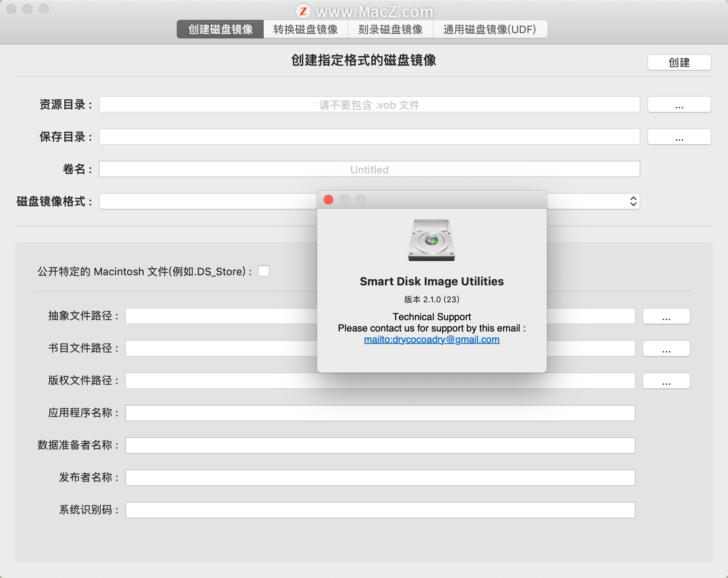
Task: Focus the 发布者名称 field
Action: [380, 478]
